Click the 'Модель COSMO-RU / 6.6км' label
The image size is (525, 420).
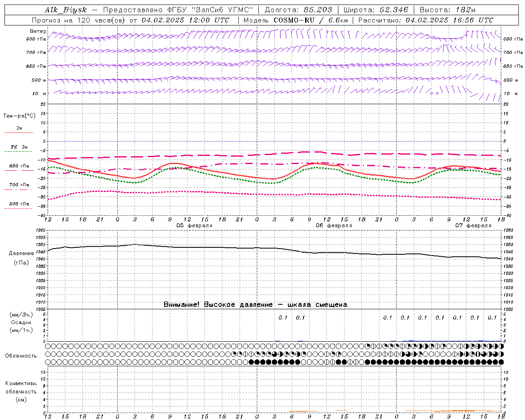click(x=295, y=20)
